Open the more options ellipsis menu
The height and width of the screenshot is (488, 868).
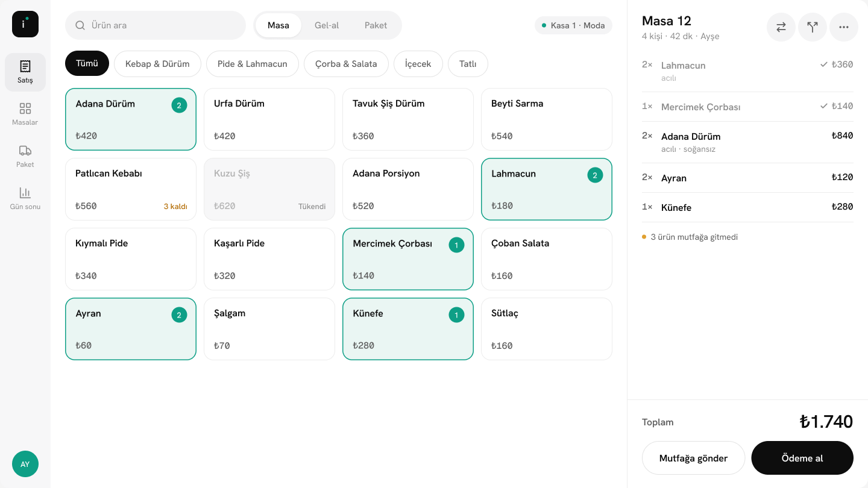tap(844, 27)
